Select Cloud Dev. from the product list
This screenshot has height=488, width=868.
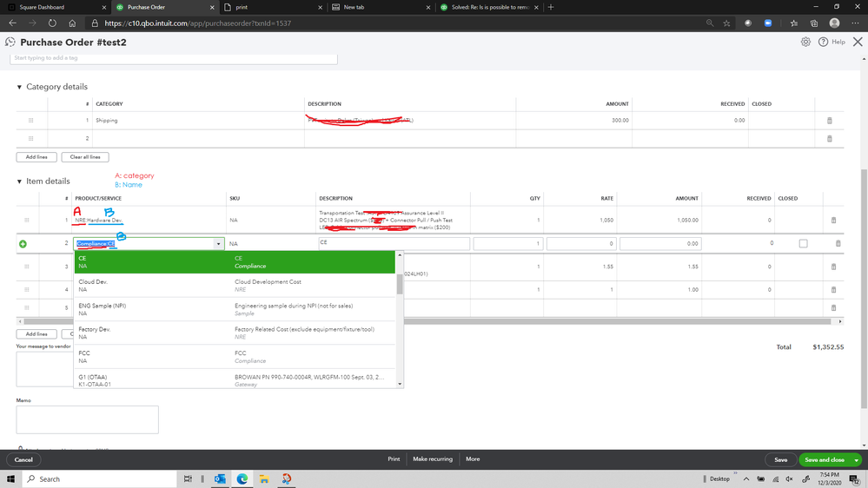93,282
